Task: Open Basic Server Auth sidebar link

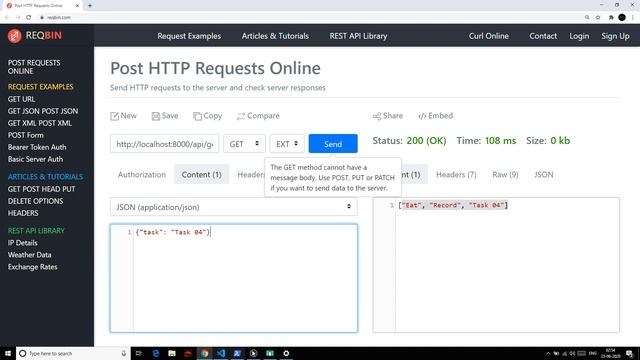Action: pyautogui.click(x=35, y=159)
